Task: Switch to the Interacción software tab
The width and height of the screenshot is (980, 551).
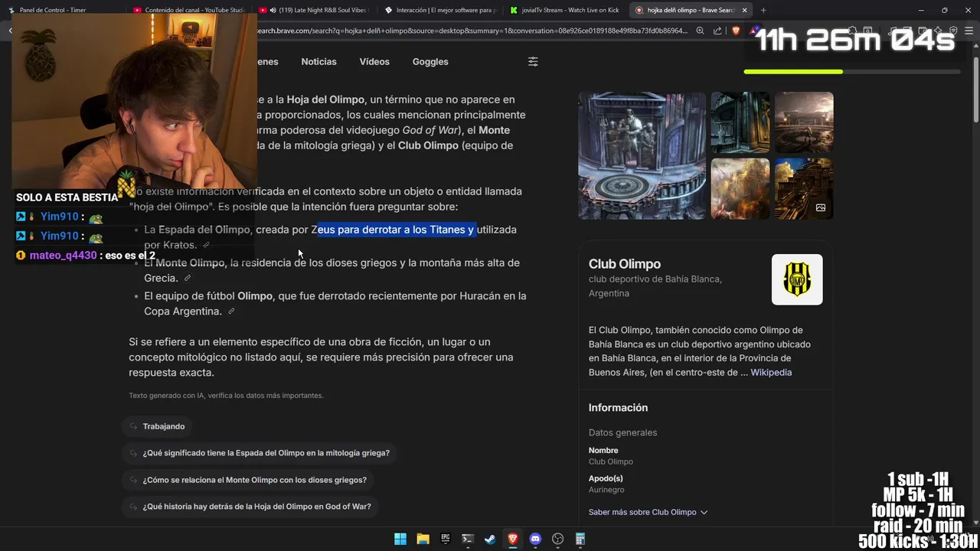Action: 439,10
